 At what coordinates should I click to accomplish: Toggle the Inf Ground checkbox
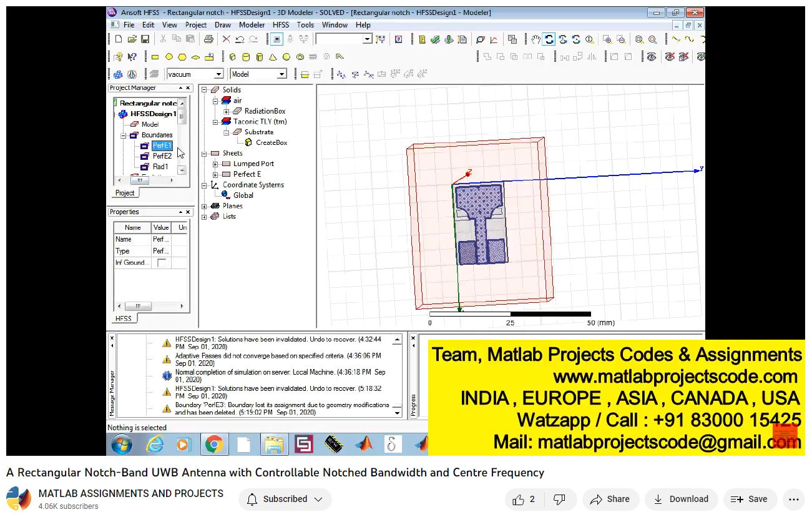(162, 263)
